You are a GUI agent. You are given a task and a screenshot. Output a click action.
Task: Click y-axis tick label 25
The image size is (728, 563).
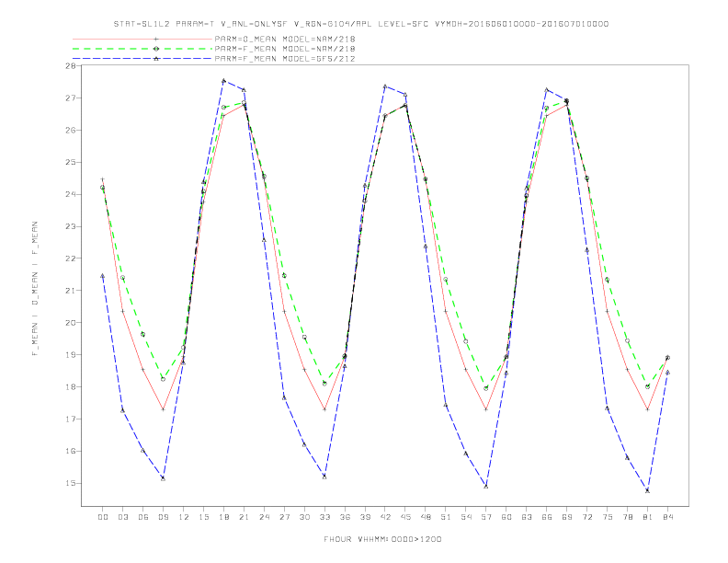[71, 162]
